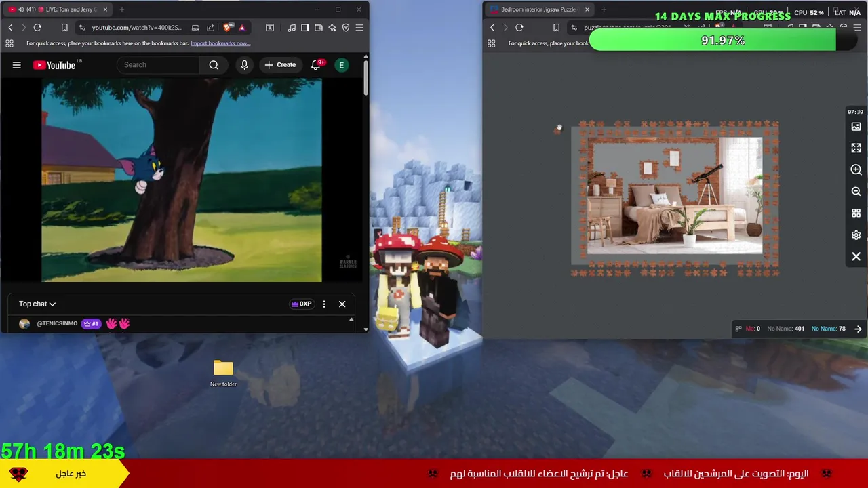Click Import bookmarks now link
Image resolution: width=868 pixels, height=488 pixels.
click(220, 43)
